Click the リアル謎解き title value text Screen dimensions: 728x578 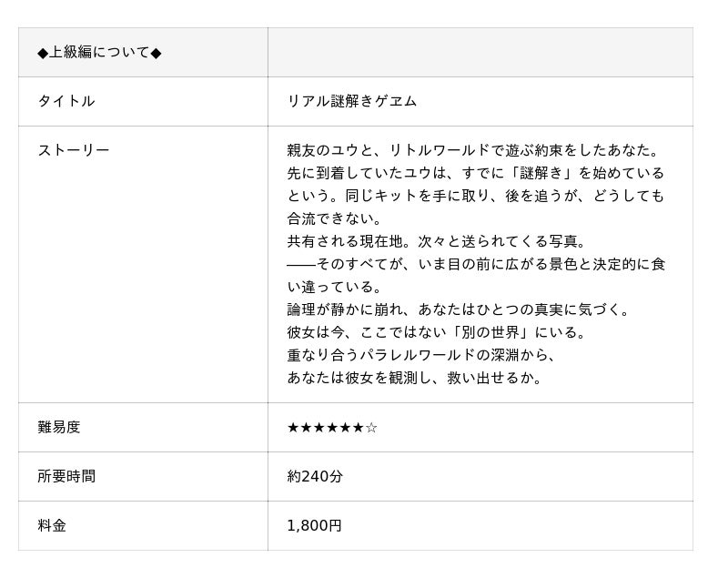click(x=351, y=102)
